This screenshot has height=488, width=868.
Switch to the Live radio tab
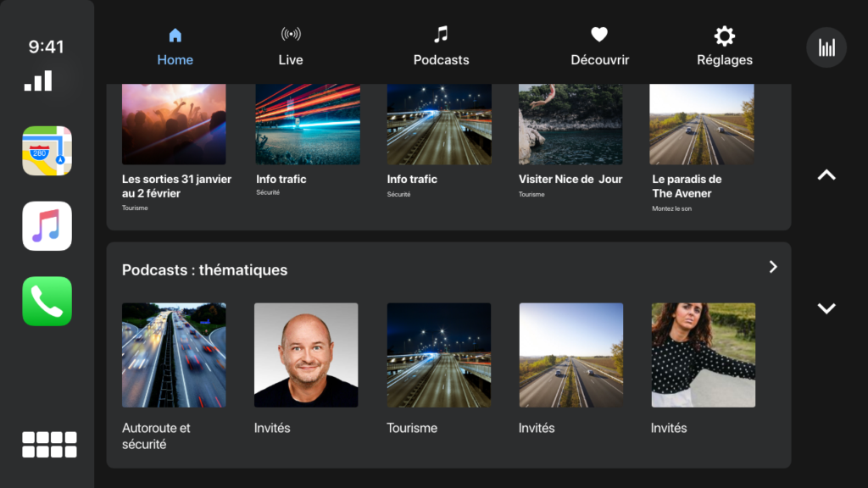291,47
